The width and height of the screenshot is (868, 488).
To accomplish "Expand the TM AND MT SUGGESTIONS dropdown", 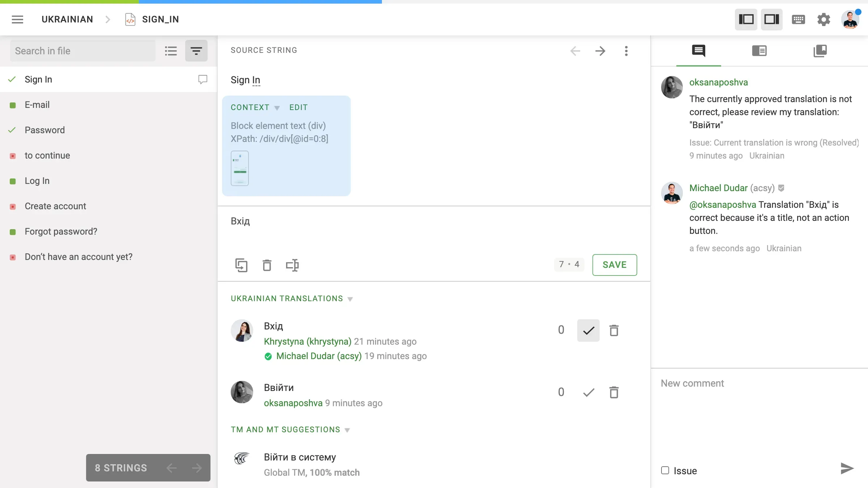I will point(348,430).
